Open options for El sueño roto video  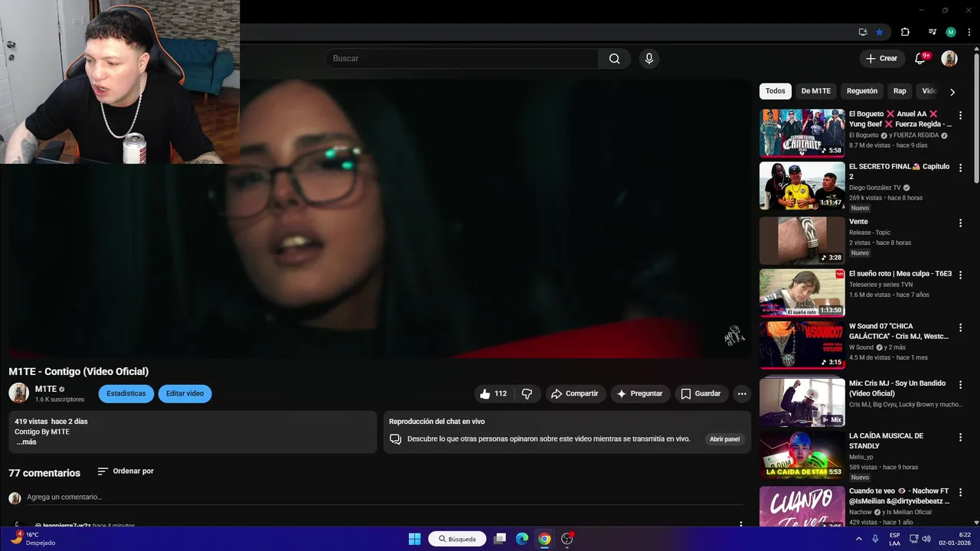coord(960,275)
